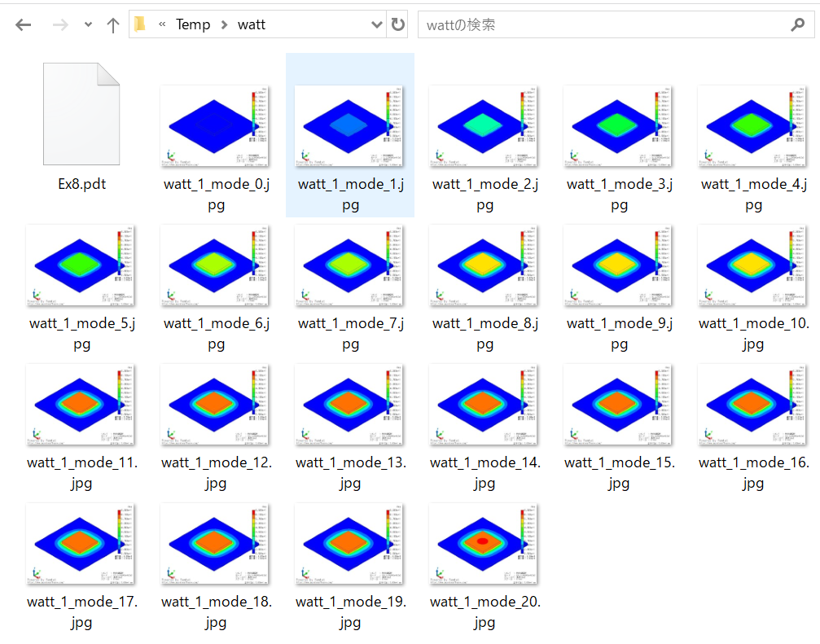Click the Forward navigation arrow
This screenshot has width=820, height=644.
[60, 24]
